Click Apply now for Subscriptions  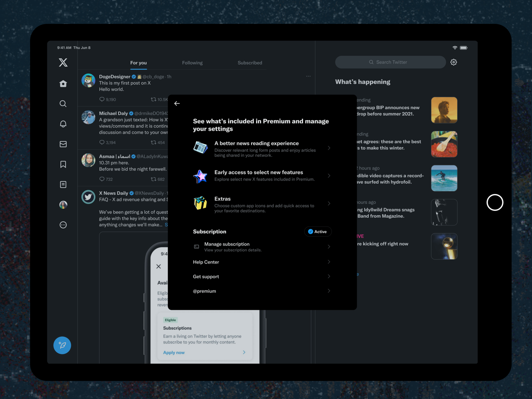174,352
